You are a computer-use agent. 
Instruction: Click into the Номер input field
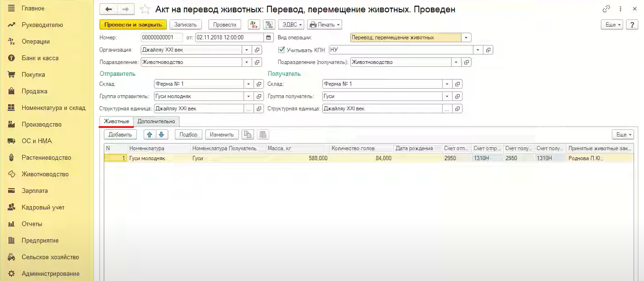click(x=162, y=37)
